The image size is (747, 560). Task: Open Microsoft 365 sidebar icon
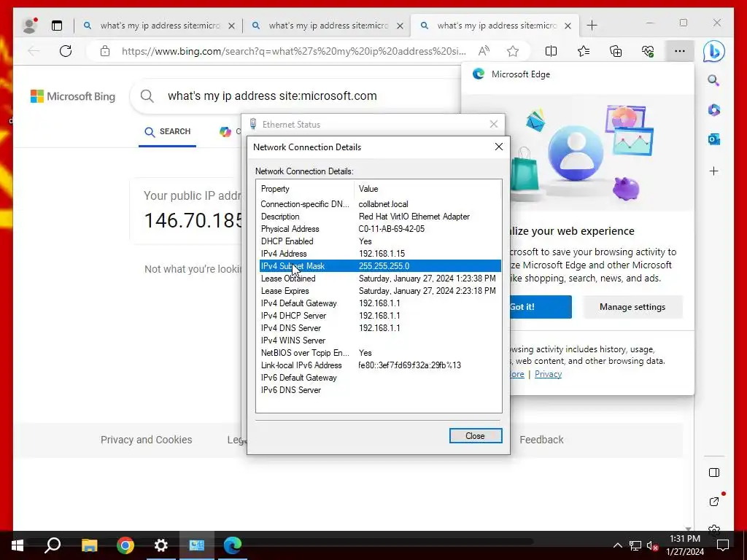point(713,110)
